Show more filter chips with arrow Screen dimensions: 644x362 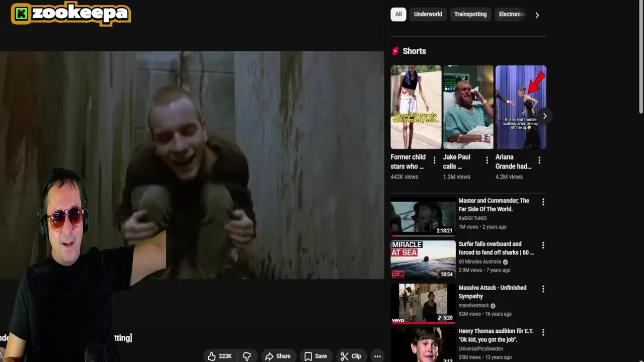(x=537, y=15)
